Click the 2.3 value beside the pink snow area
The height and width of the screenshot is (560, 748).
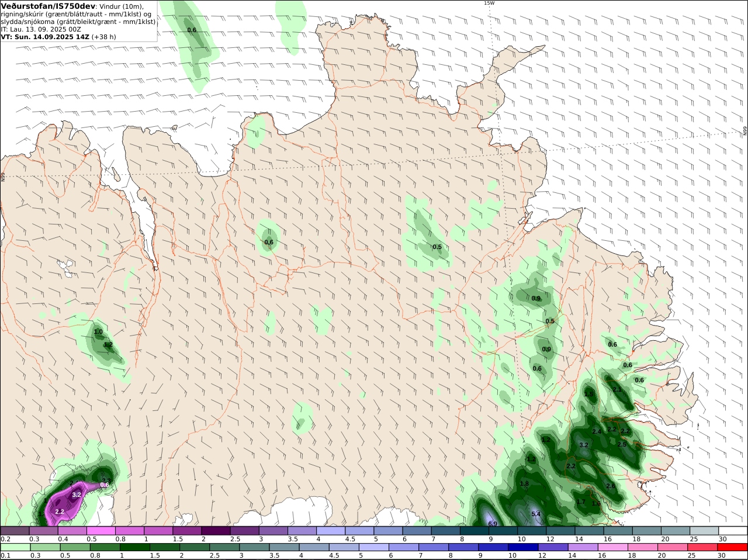pos(106,481)
